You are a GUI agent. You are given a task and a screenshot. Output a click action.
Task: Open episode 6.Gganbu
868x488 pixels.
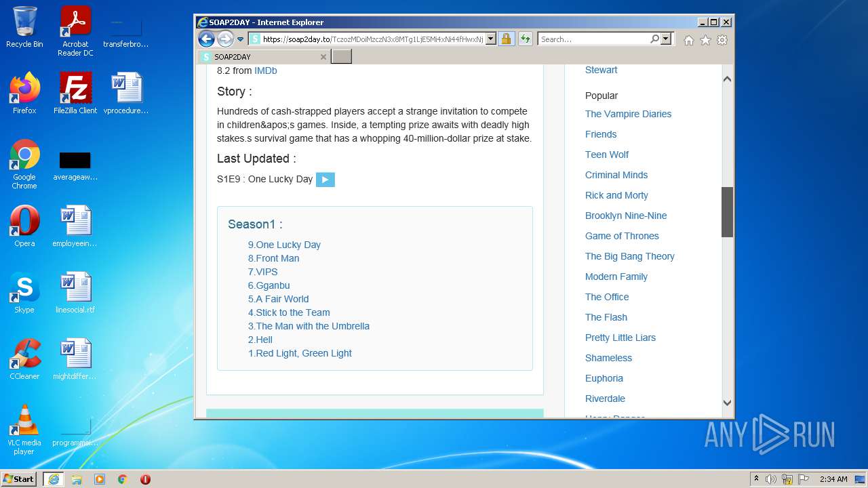pos(269,285)
